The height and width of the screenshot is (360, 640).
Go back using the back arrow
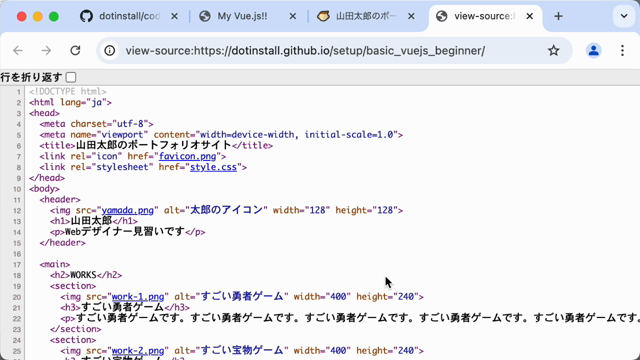coord(18,51)
